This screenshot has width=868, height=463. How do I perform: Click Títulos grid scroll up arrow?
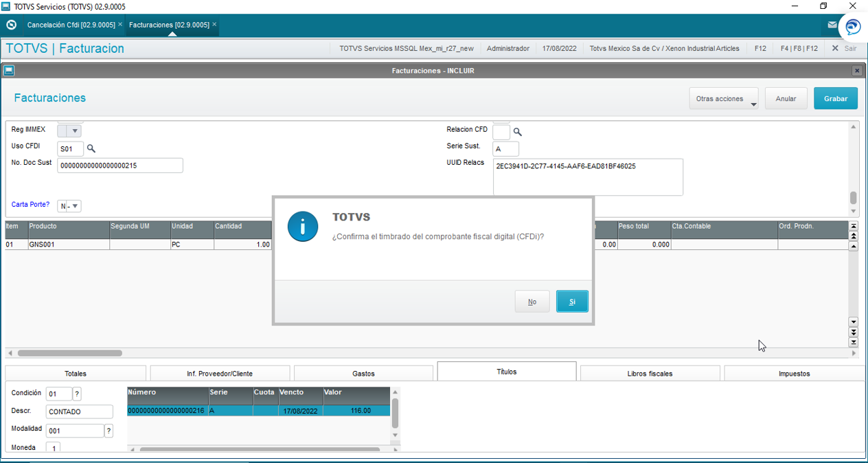click(395, 392)
